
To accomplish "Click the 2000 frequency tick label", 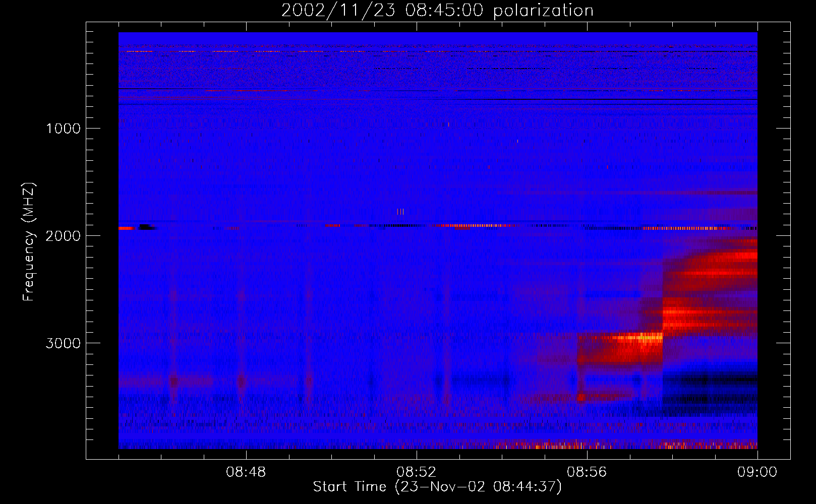I will tap(63, 236).
